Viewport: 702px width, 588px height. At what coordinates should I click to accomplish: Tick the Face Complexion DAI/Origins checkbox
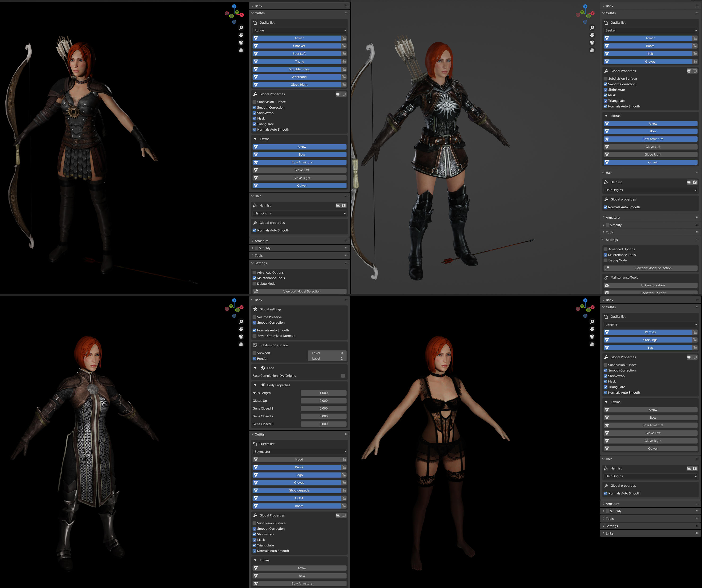343,376
